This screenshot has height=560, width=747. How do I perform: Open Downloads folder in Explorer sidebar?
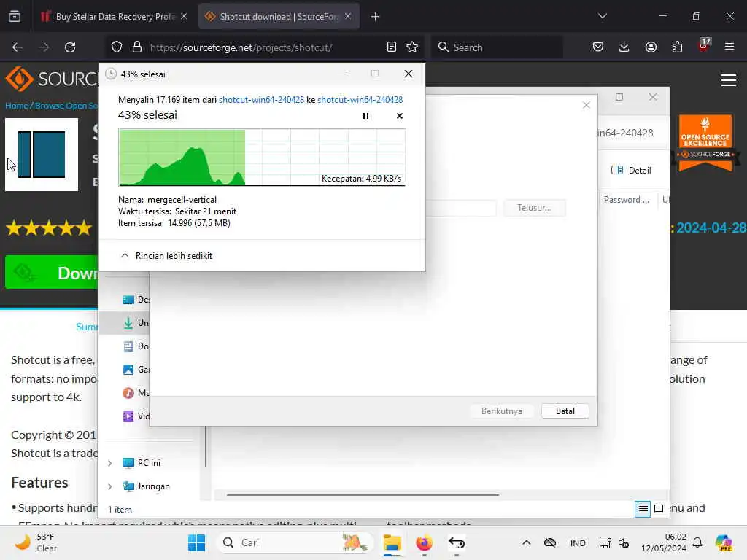135,323
